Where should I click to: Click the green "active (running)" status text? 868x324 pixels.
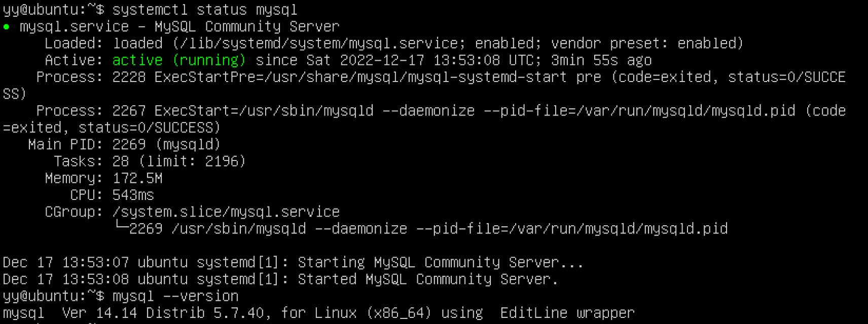pos(179,60)
